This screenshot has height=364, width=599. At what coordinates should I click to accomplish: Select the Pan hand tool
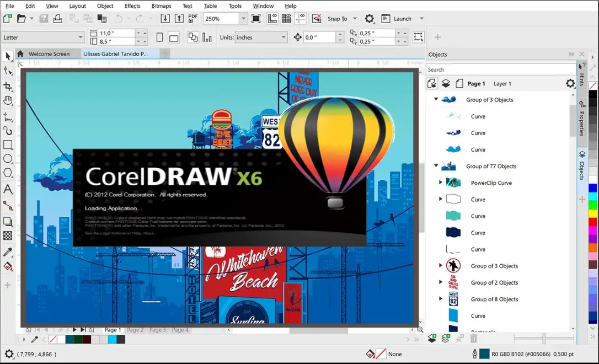[8, 100]
